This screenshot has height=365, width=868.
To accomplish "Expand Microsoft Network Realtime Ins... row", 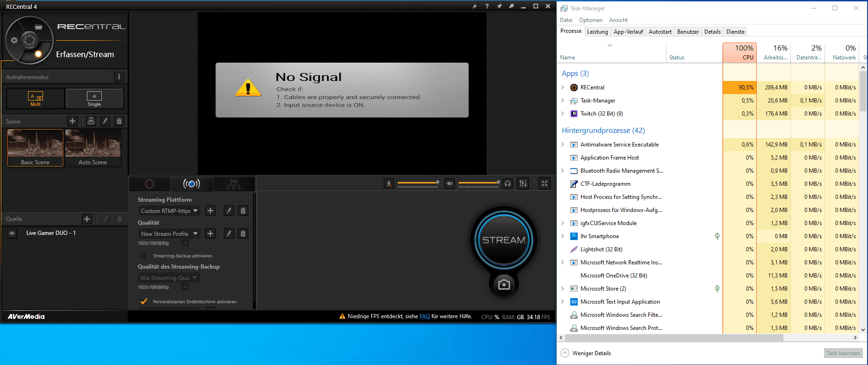I will [563, 263].
